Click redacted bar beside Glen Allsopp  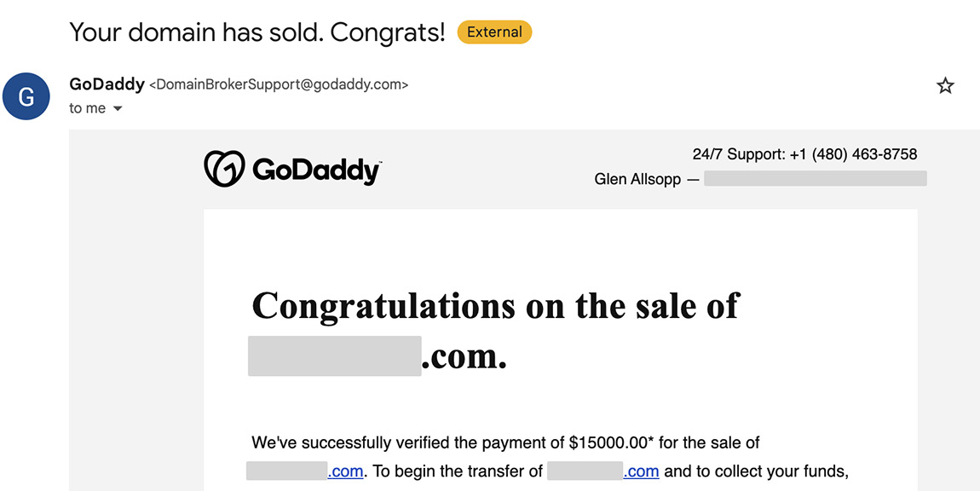coord(816,179)
